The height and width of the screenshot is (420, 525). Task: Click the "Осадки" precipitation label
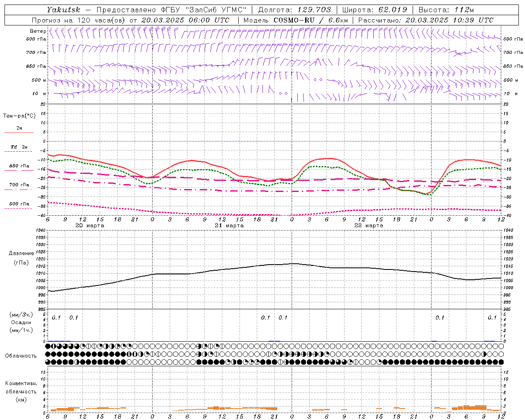(21, 322)
